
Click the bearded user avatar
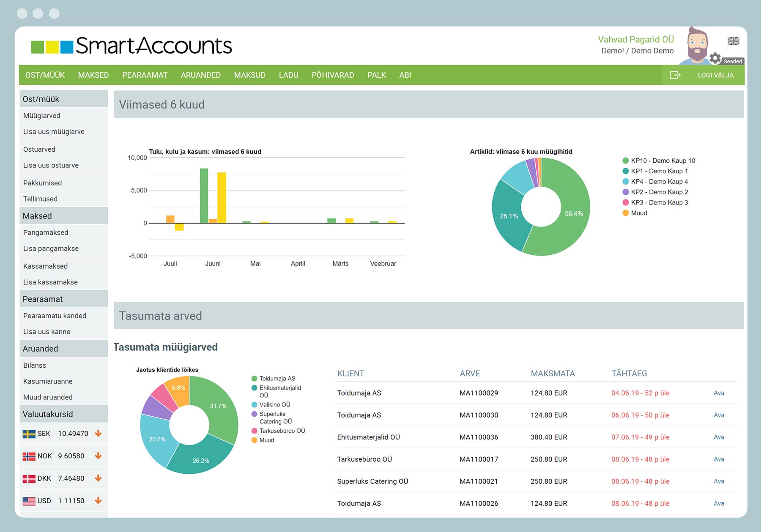[x=697, y=44]
